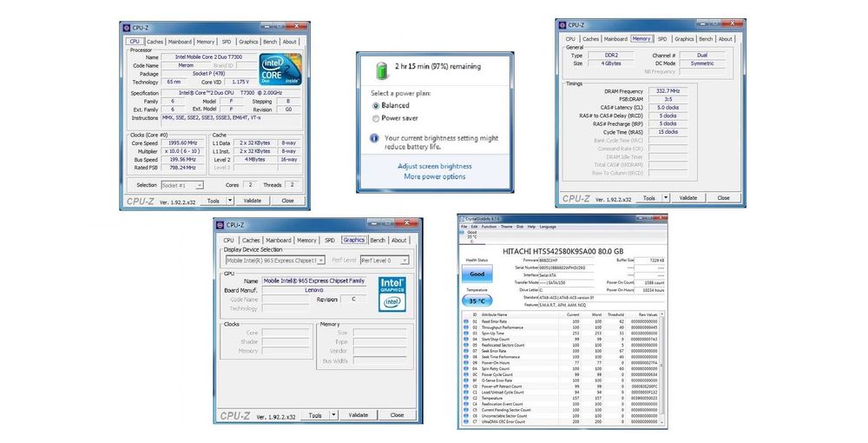Click the Attribute Name column header

(494, 314)
